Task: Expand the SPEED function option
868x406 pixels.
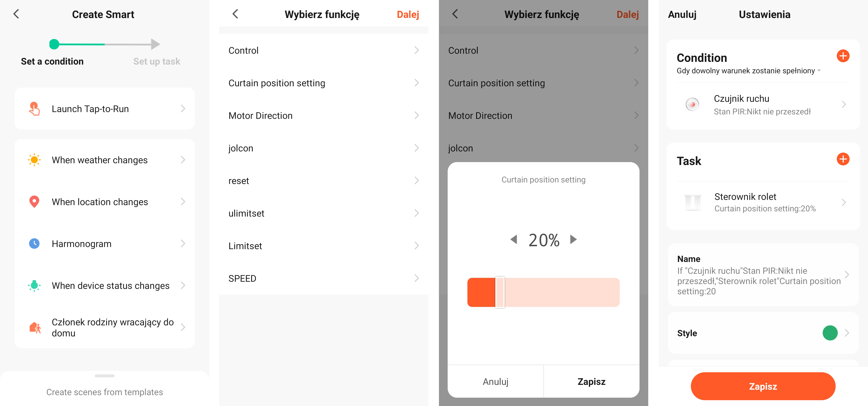Action: pyautogui.click(x=323, y=279)
